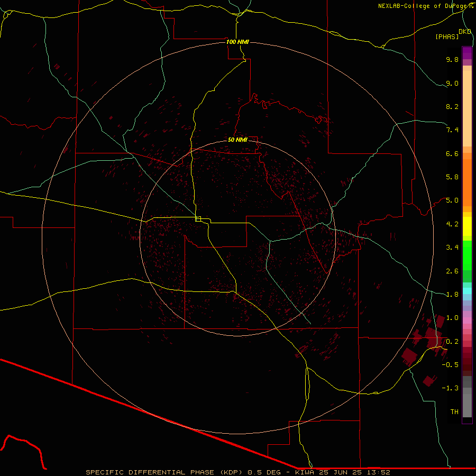The width and height of the screenshot is (476, 476).
Task: Click the 5.0 legend value
Action: tap(452, 200)
